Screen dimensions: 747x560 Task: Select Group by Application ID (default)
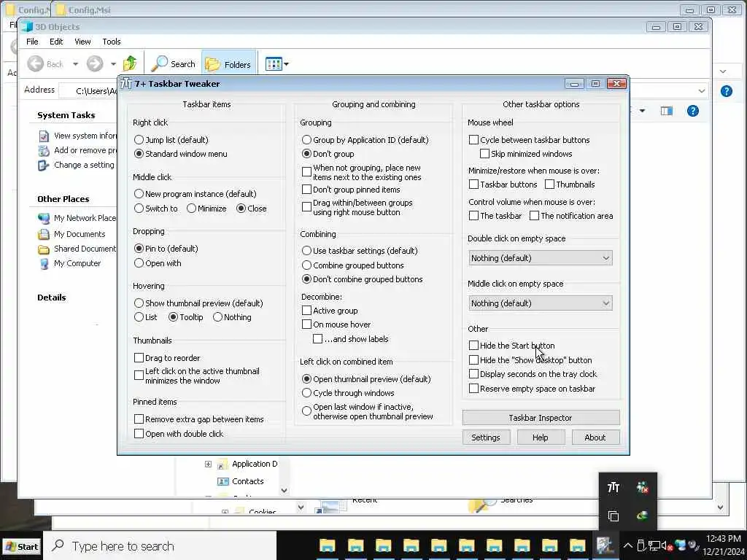point(306,139)
